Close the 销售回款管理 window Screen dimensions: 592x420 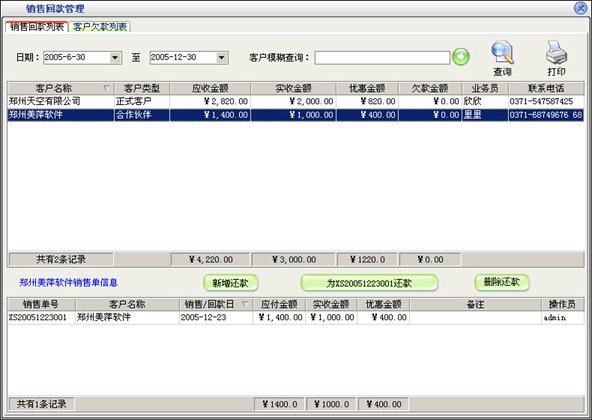pyautogui.click(x=580, y=8)
